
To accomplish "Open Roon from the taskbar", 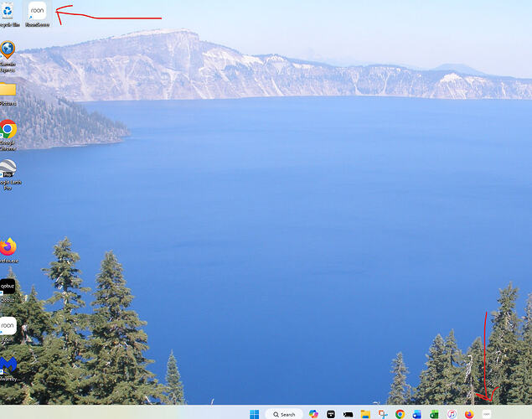I will (x=487, y=414).
